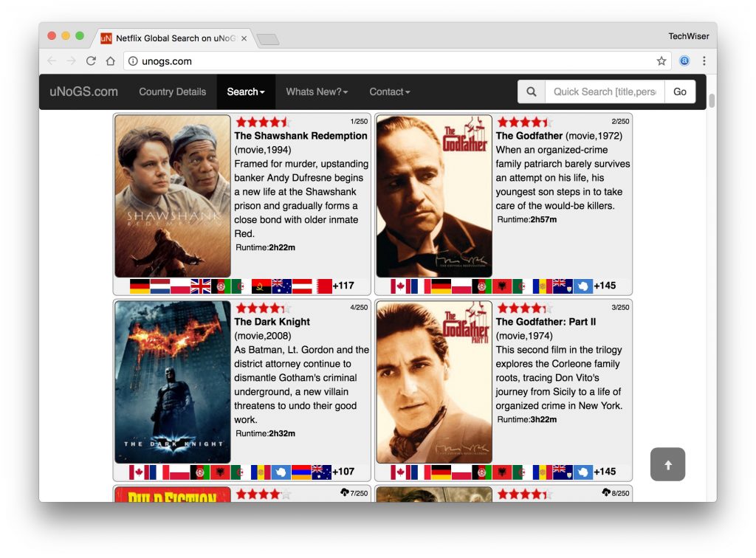Select Germany flag under The Godfather 1972

pos(441,286)
